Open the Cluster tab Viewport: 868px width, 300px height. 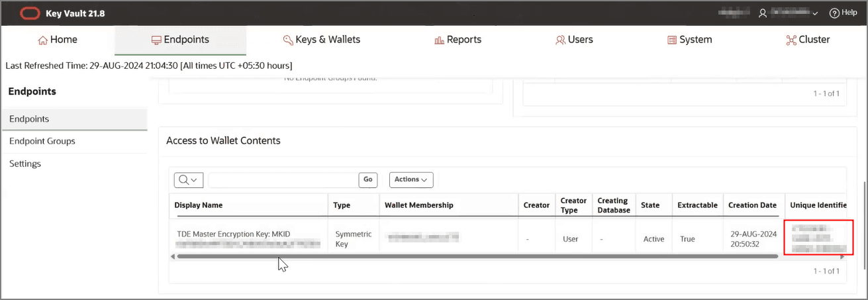click(808, 40)
